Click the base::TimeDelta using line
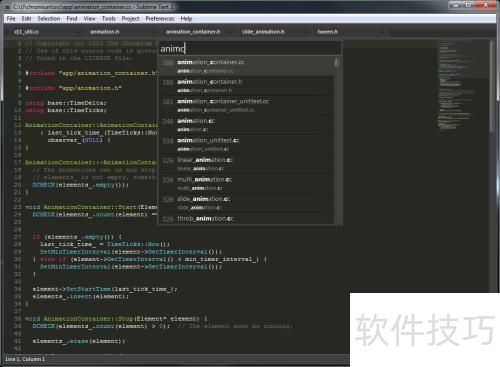 click(66, 103)
